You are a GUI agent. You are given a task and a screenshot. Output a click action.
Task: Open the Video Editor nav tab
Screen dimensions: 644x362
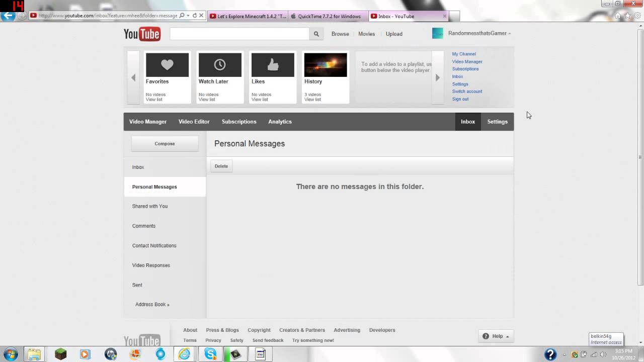(194, 122)
